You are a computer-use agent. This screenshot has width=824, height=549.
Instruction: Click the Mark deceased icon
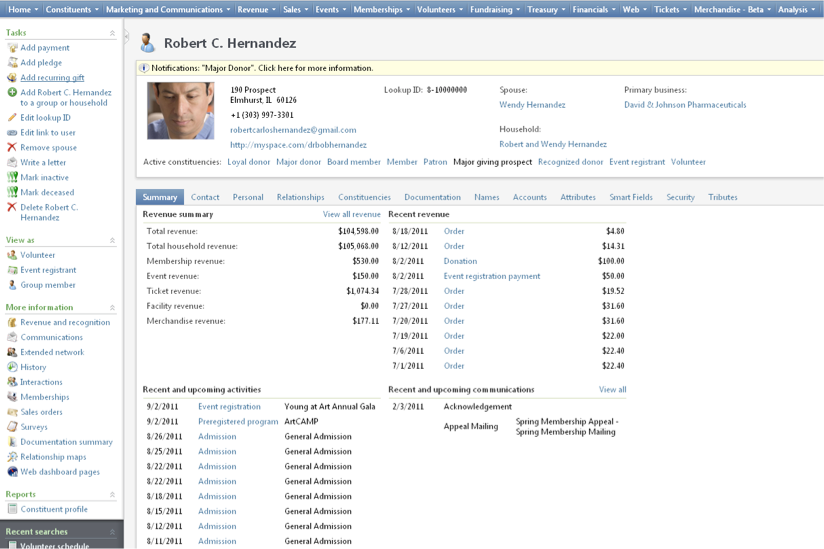[x=12, y=192]
